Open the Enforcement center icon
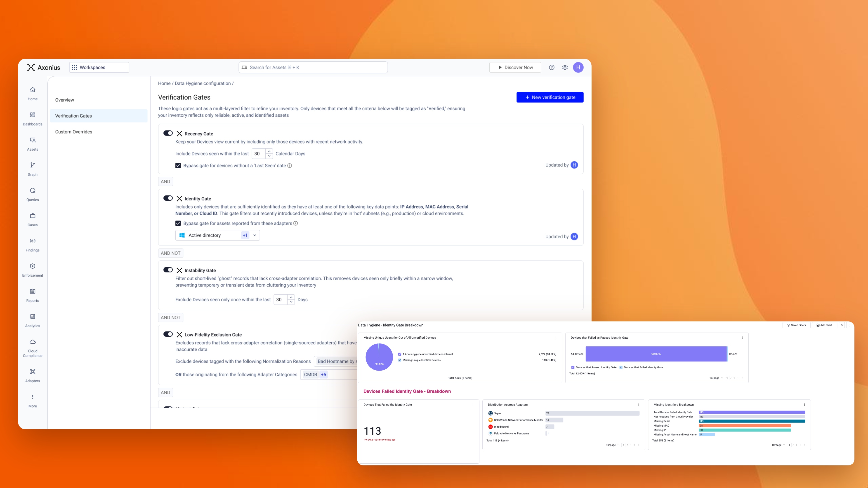Viewport: 868px width, 488px height. tap(32, 266)
